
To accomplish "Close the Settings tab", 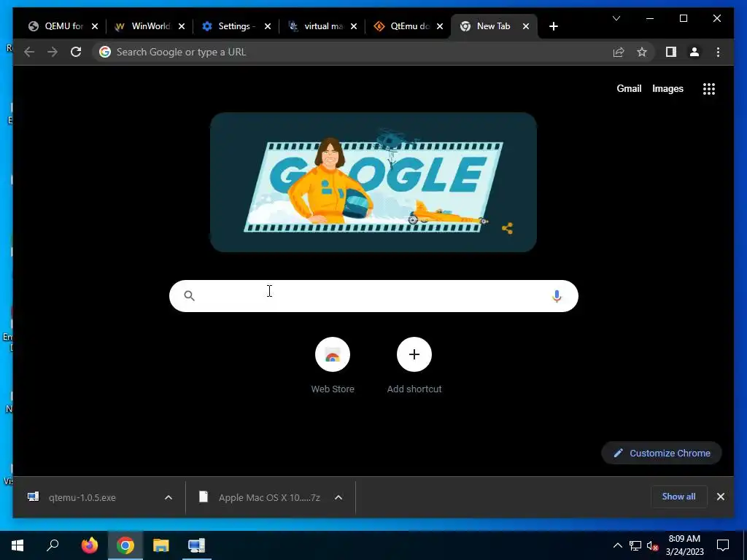I will coord(268,26).
